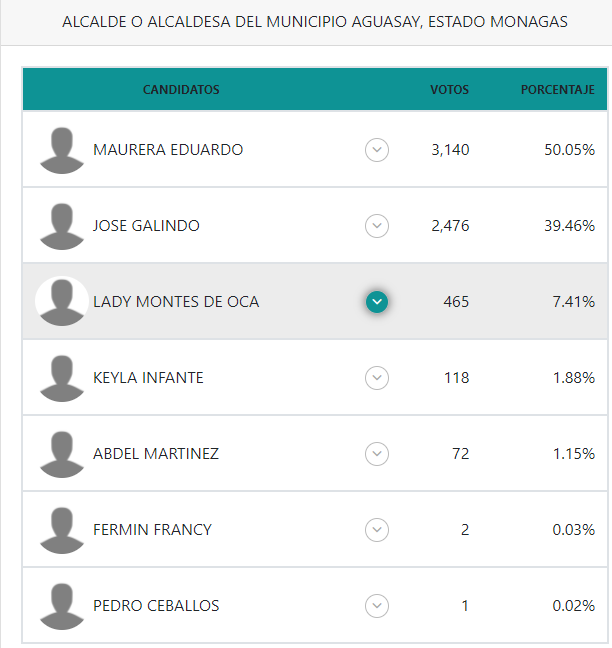This screenshot has height=648, width=612.
Task: Show Pedro Ceballos's vote details
Action: click(377, 606)
